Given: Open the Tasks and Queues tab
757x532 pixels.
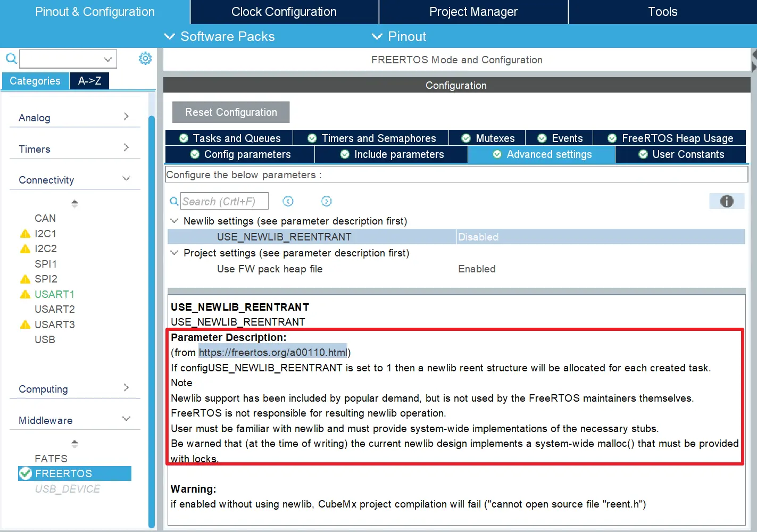Looking at the screenshot, I should (229, 138).
